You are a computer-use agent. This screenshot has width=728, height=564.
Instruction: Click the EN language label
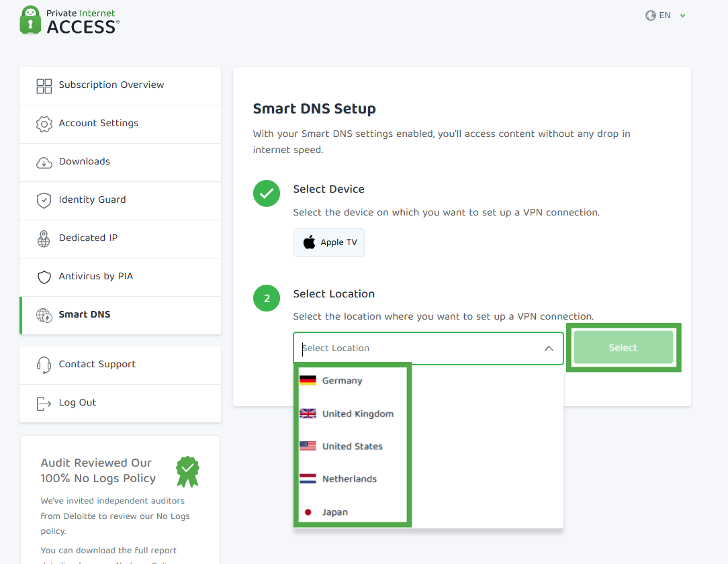(x=665, y=15)
